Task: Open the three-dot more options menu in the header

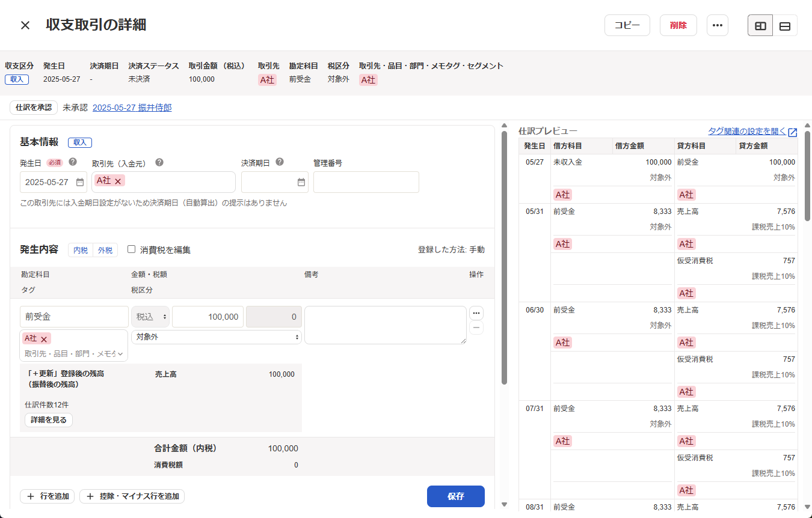Action: pyautogui.click(x=717, y=25)
